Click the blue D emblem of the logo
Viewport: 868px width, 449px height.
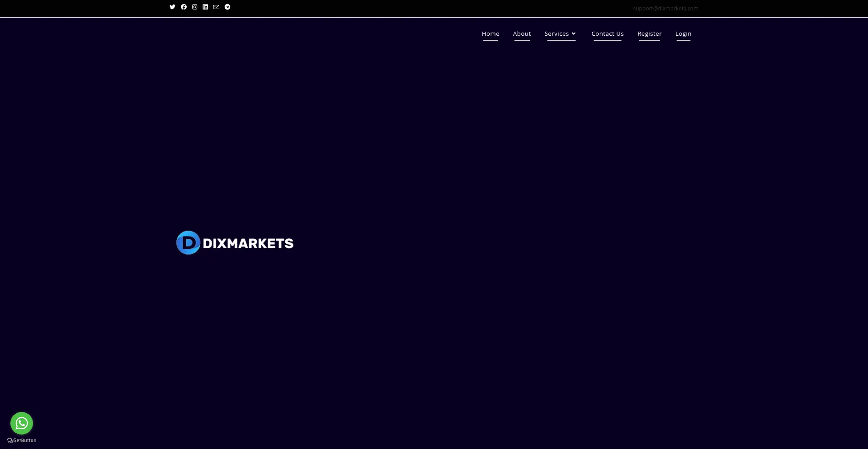coord(188,243)
